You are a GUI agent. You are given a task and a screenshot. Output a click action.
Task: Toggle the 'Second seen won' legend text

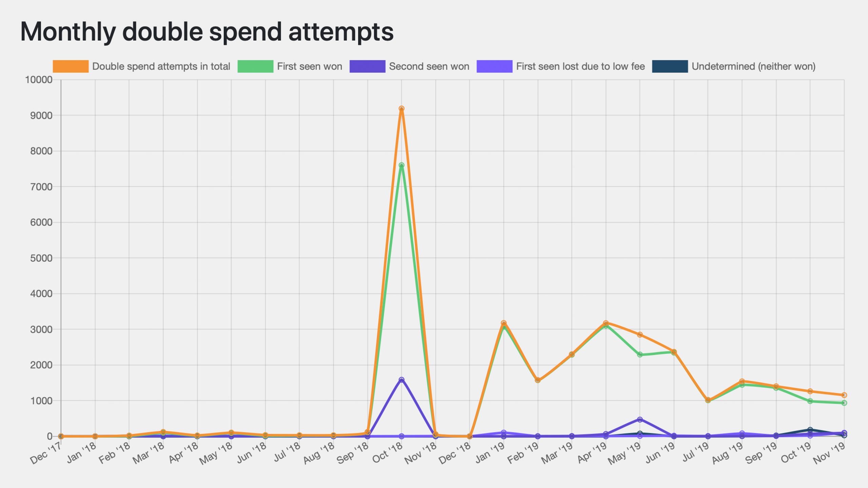(x=429, y=66)
